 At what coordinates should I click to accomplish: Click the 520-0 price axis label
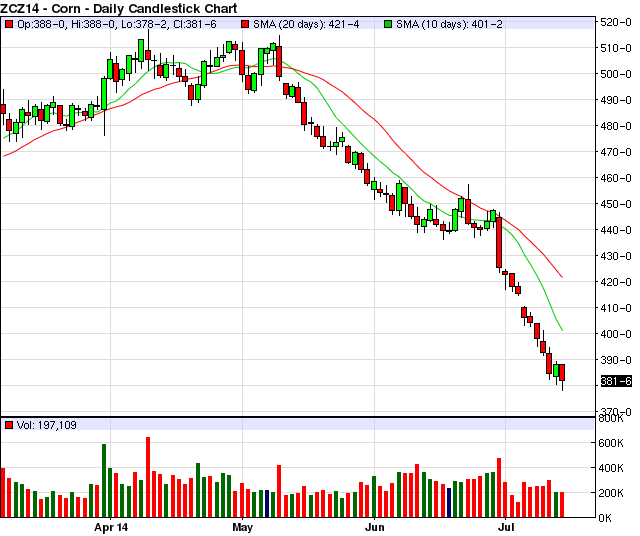click(x=616, y=22)
